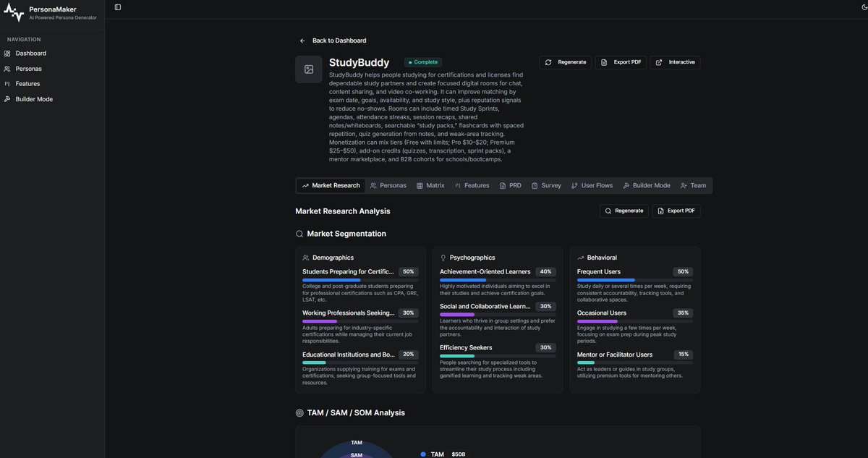Click the StudyBuddy project image placeholder
This screenshot has width=868, height=458.
coord(309,69)
